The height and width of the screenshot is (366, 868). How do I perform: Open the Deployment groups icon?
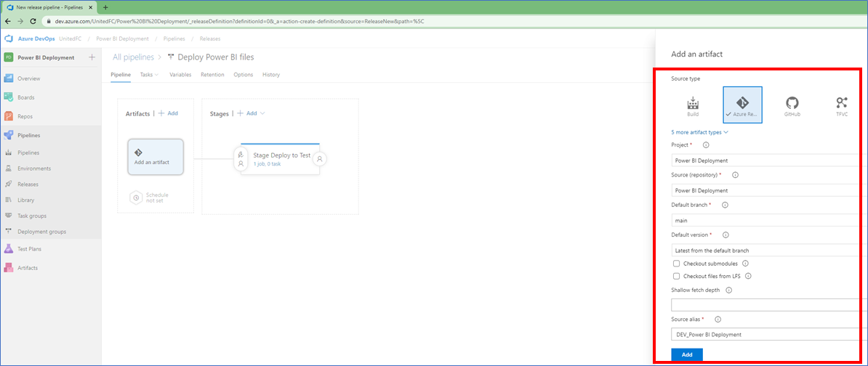click(x=8, y=232)
